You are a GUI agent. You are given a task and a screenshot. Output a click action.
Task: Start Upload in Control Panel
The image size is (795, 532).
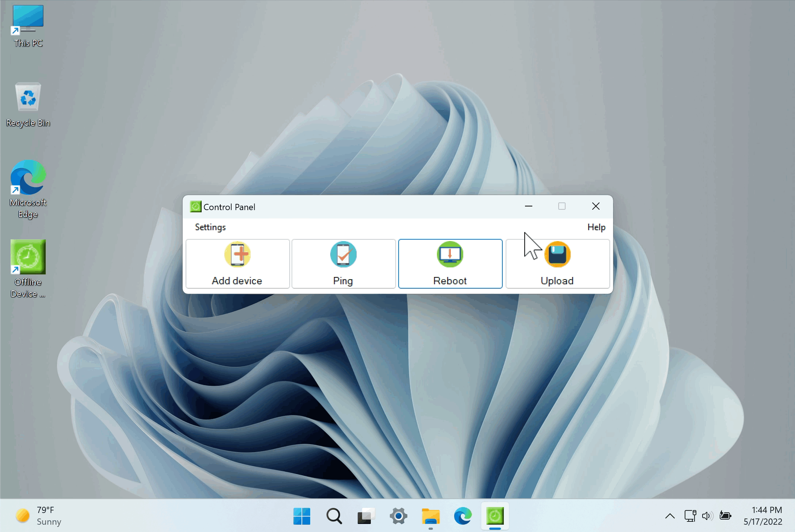pos(558,264)
